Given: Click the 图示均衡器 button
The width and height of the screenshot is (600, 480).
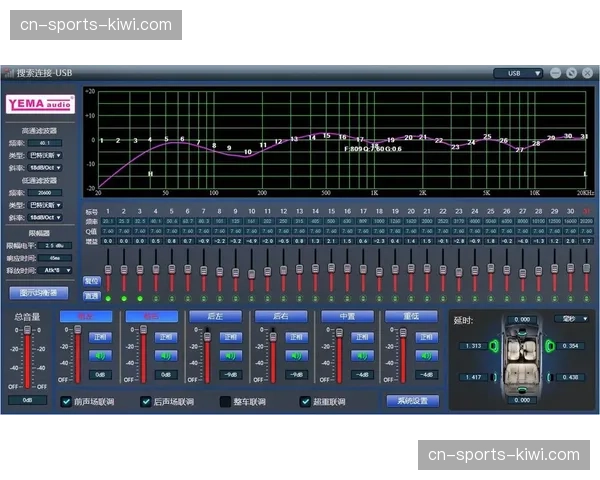Looking at the screenshot, I should click(39, 293).
